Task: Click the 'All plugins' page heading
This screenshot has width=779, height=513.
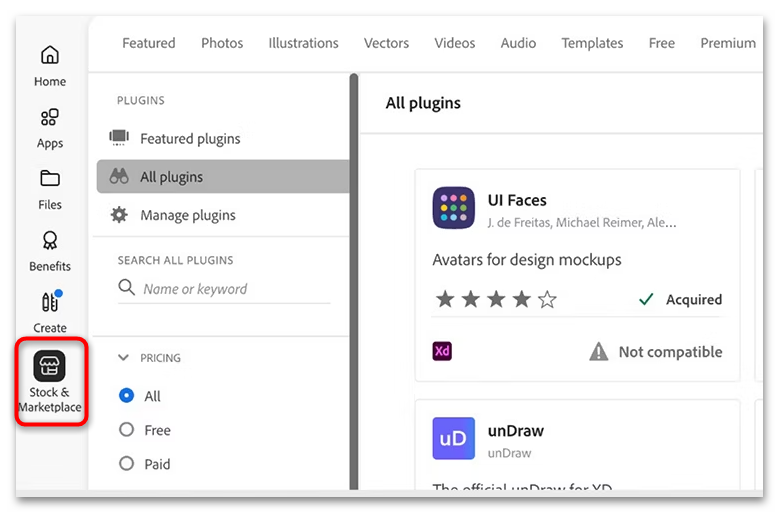Action: tap(423, 103)
